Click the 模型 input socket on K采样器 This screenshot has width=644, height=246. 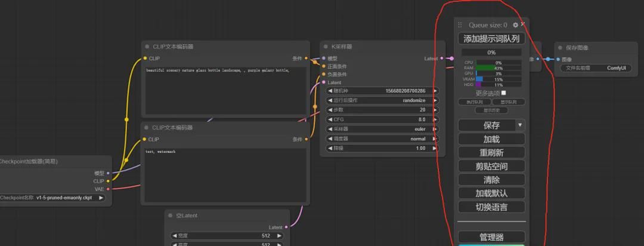click(324, 59)
